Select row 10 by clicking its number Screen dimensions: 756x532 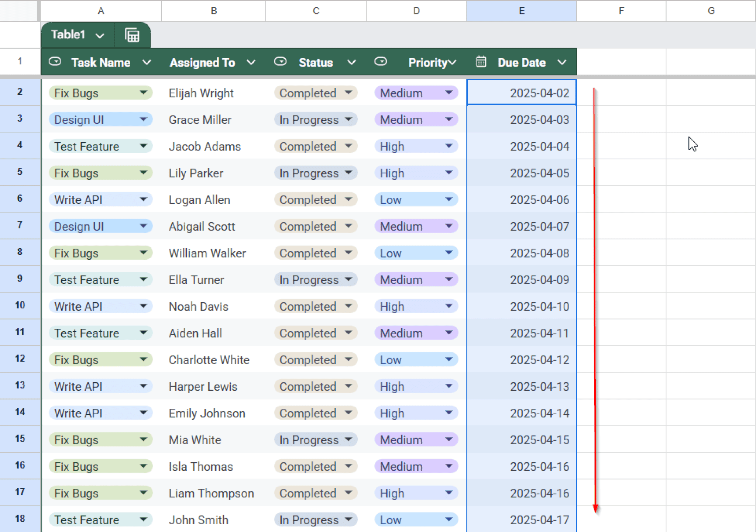click(20, 305)
